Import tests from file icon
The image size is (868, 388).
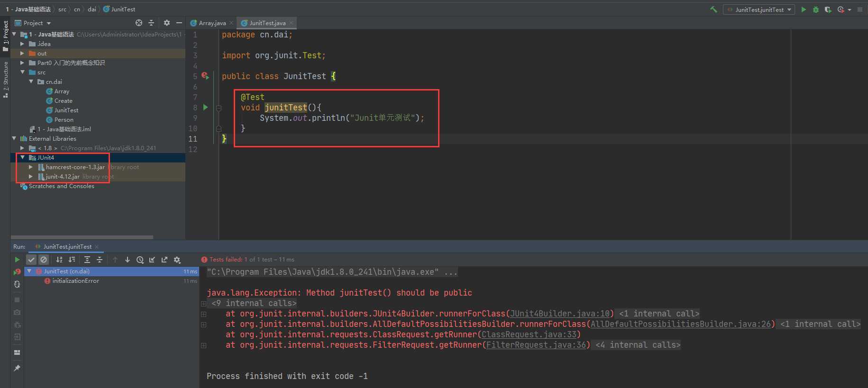tap(152, 260)
